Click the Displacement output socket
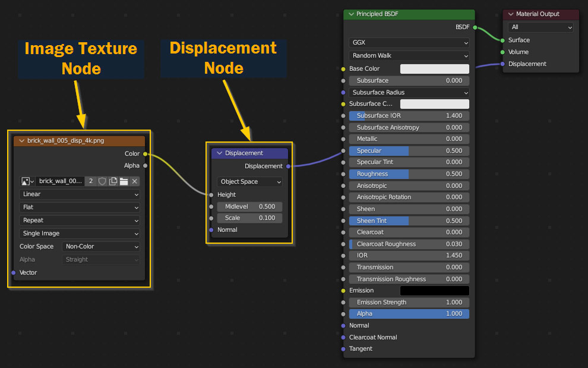The height and width of the screenshot is (368, 588). (x=289, y=166)
